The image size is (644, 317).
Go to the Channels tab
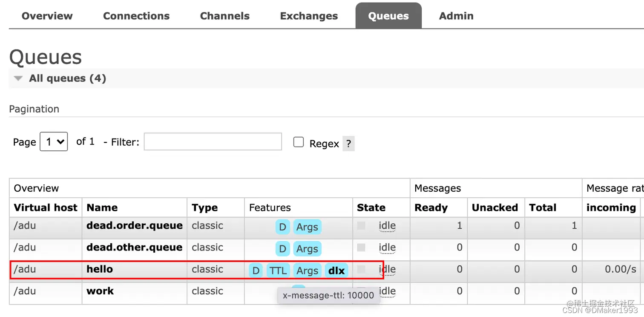click(x=225, y=16)
